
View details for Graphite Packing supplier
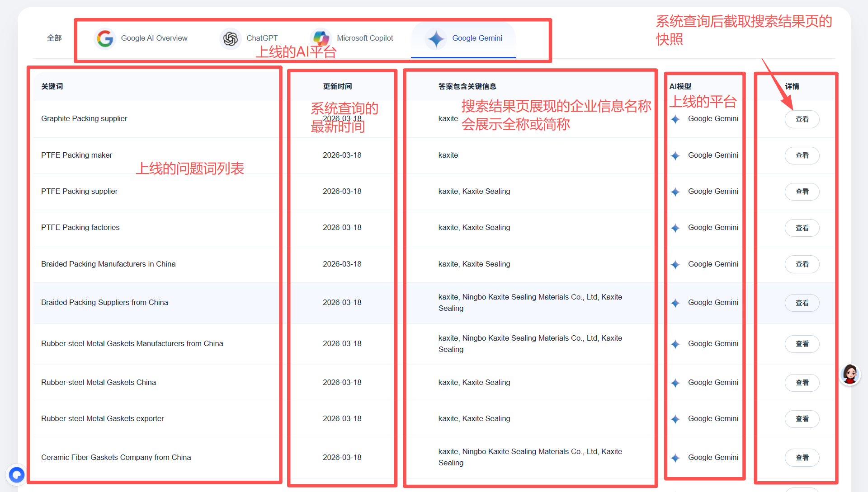(x=802, y=119)
